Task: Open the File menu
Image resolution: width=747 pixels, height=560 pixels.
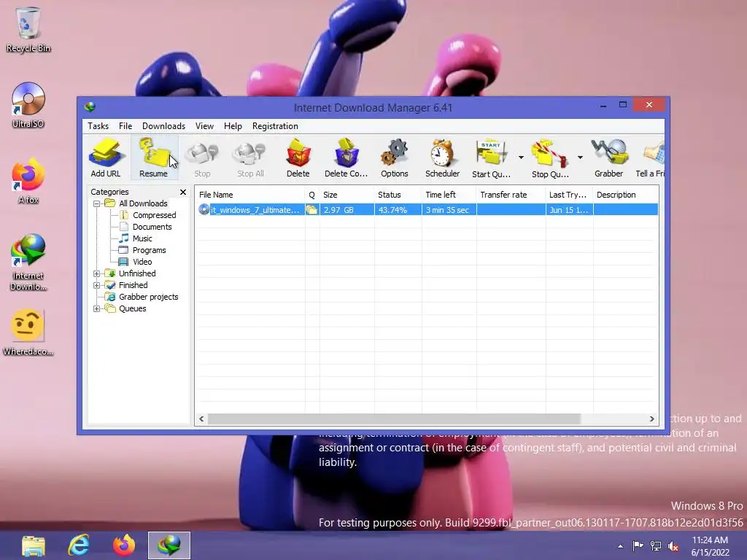Action: tap(125, 126)
